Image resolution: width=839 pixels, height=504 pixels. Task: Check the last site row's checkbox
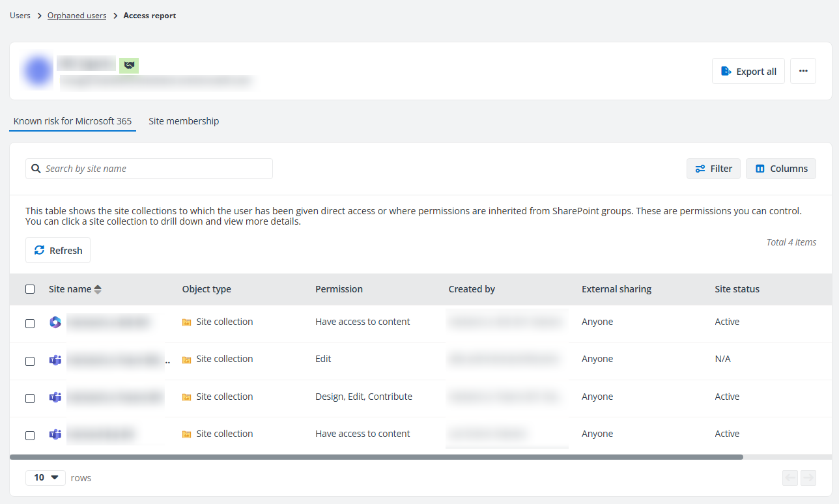29,436
